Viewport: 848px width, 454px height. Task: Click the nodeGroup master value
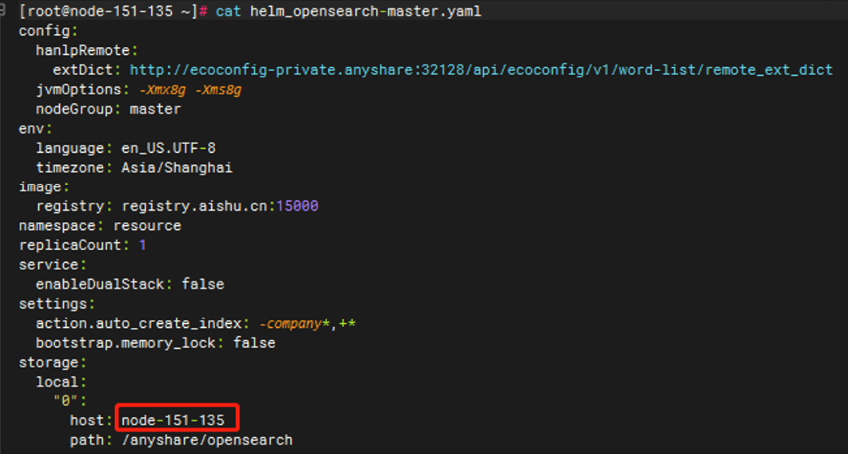tap(155, 109)
